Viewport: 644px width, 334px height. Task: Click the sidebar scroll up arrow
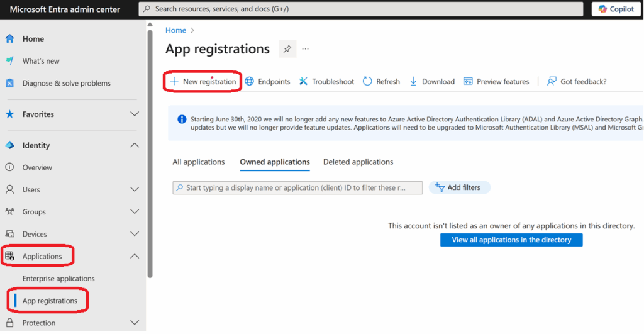150,25
